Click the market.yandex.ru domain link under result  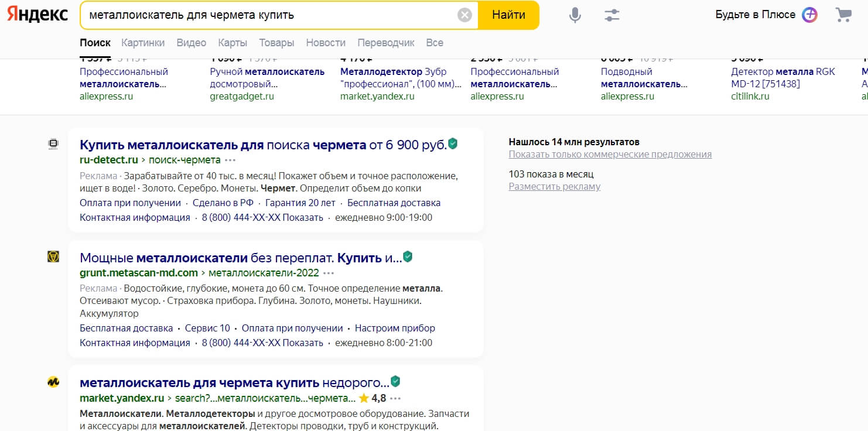[122, 399]
